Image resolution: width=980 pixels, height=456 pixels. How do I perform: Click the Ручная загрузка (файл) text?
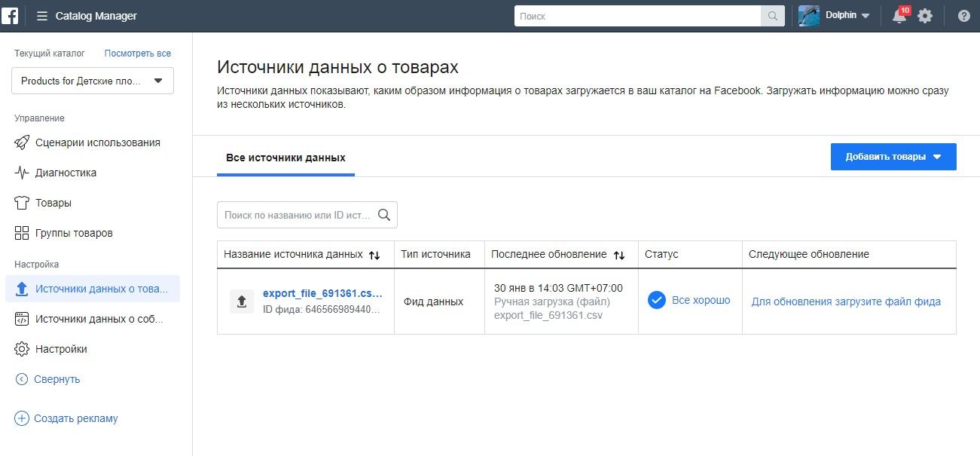(552, 301)
